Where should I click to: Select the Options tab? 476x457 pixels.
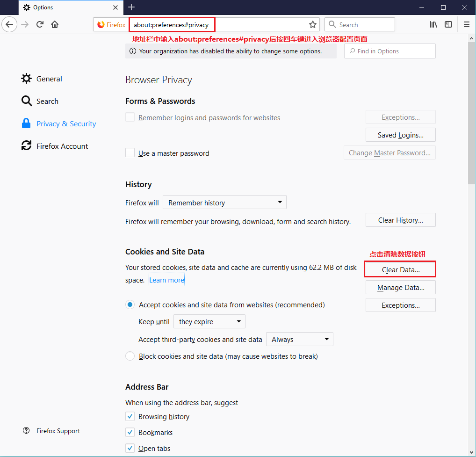click(x=71, y=7)
